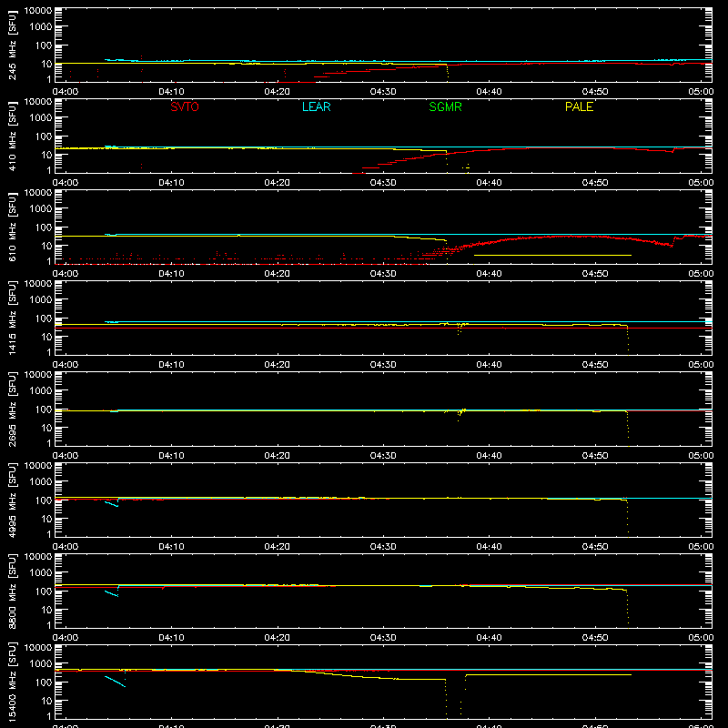This screenshot has width=728, height=728.
Task: Select the 1415 MHz [SFU] axis title
Action: pos(12,318)
